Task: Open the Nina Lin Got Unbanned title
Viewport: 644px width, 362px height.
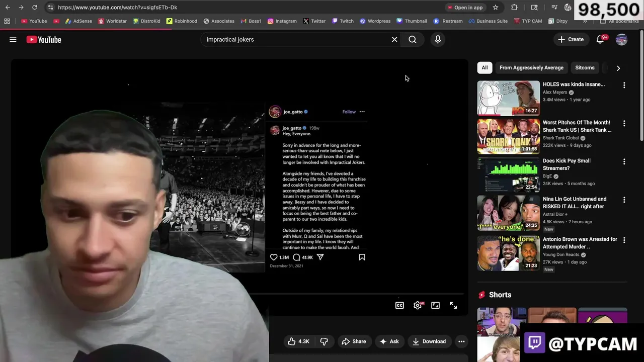Action: coord(575,203)
